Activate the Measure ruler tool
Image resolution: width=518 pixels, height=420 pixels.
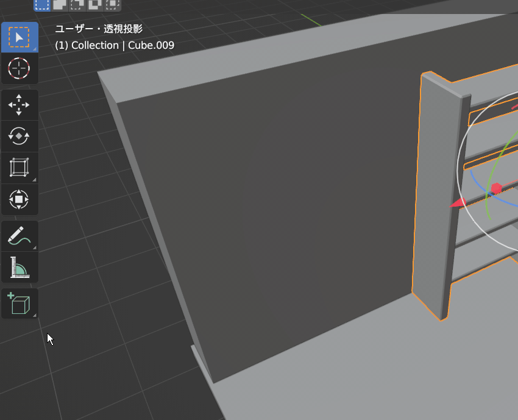click(x=19, y=267)
